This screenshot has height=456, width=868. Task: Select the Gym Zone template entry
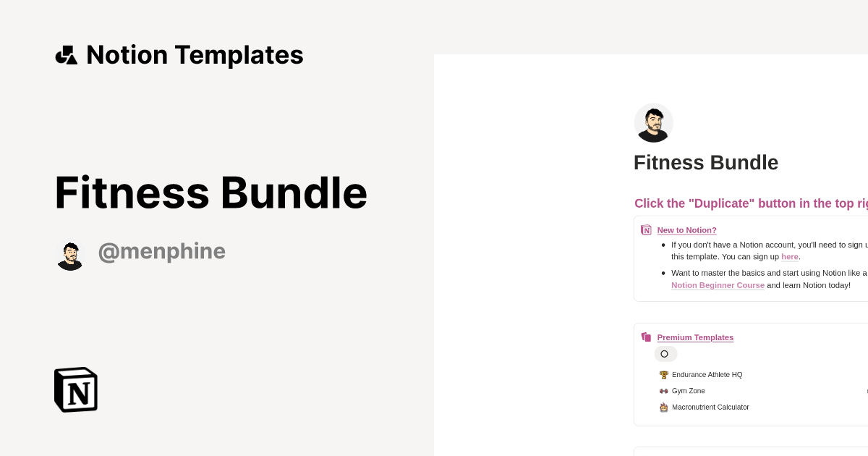[688, 391]
